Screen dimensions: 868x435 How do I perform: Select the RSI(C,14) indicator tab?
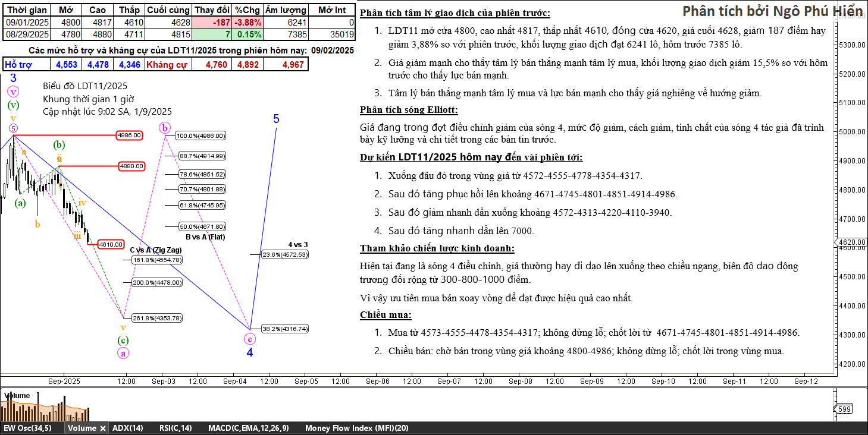[x=176, y=428]
